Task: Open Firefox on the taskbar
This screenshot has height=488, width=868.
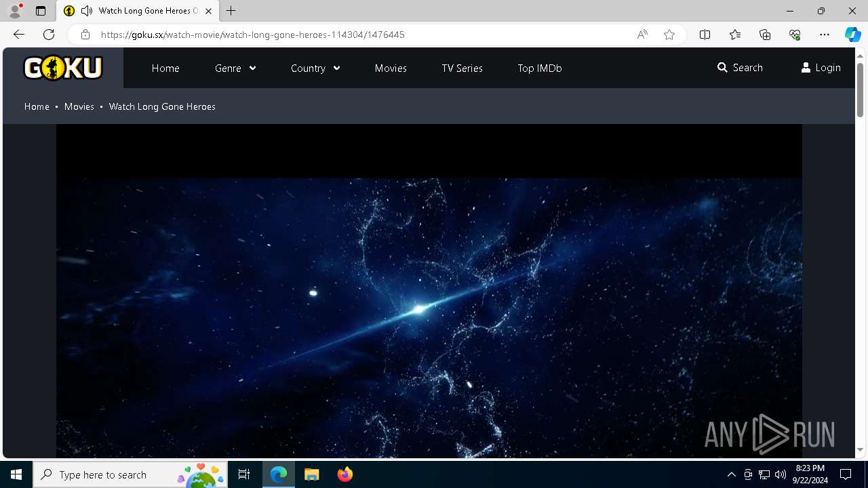Action: coord(345,474)
